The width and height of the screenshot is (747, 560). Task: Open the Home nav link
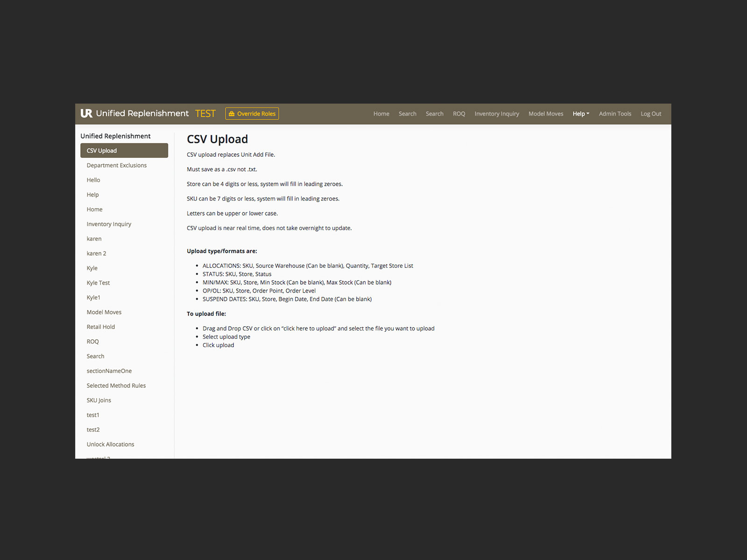click(x=381, y=114)
